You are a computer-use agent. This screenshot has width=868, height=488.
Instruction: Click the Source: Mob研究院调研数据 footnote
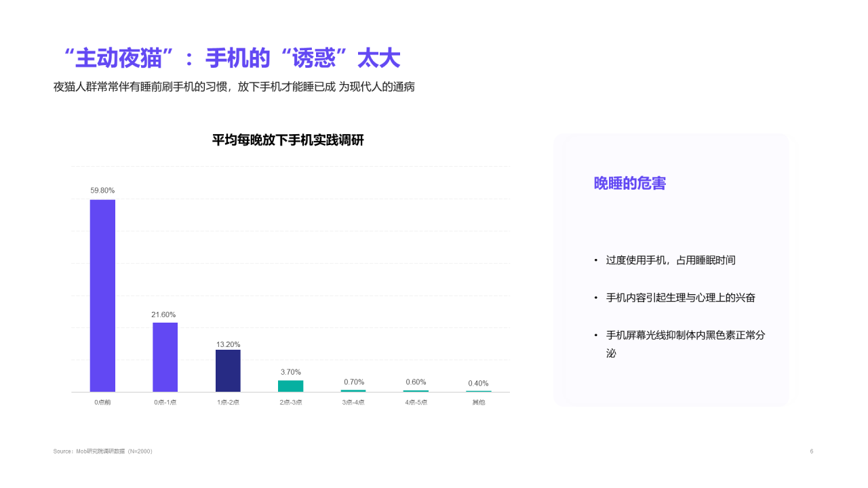103,451
